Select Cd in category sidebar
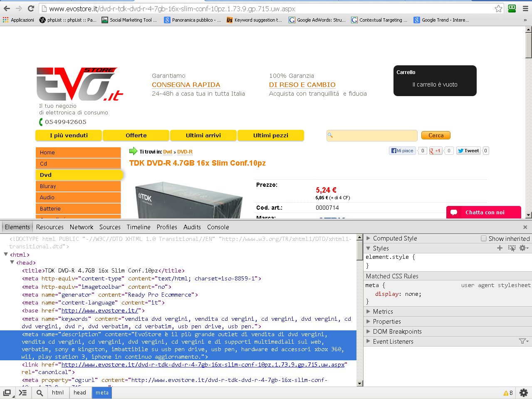The width and height of the screenshot is (532, 399). click(x=78, y=164)
